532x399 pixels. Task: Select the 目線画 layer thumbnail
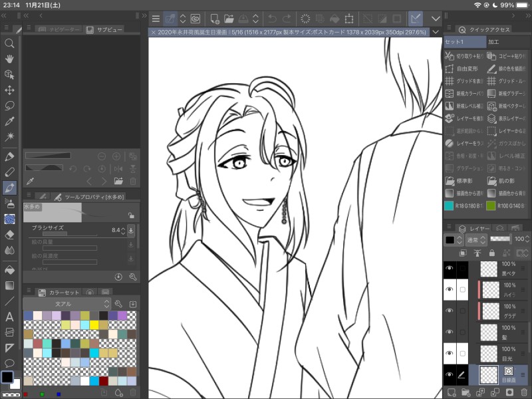(x=489, y=374)
